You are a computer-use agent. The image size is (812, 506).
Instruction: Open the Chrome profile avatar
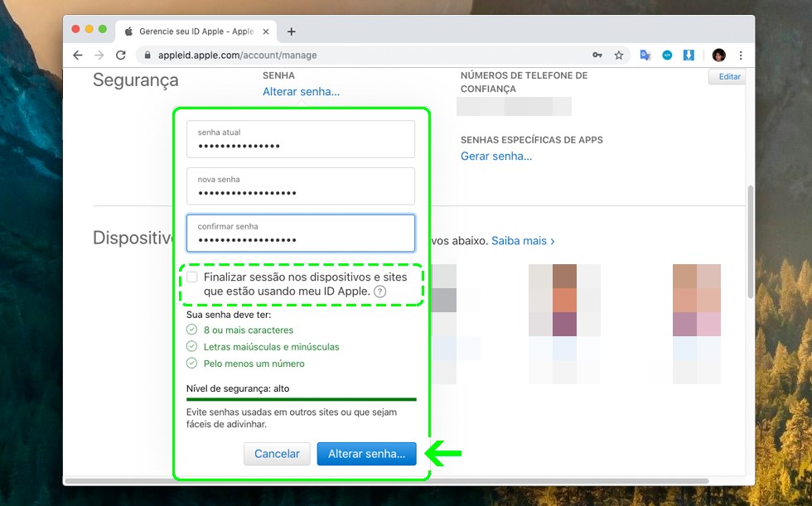point(719,55)
